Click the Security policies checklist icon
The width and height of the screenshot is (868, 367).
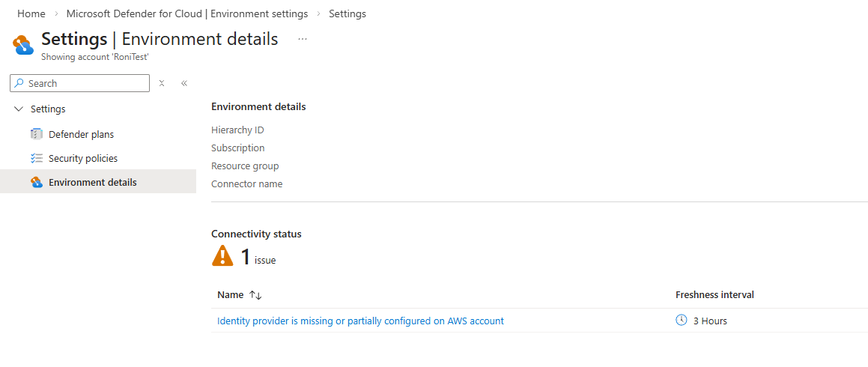click(x=37, y=158)
